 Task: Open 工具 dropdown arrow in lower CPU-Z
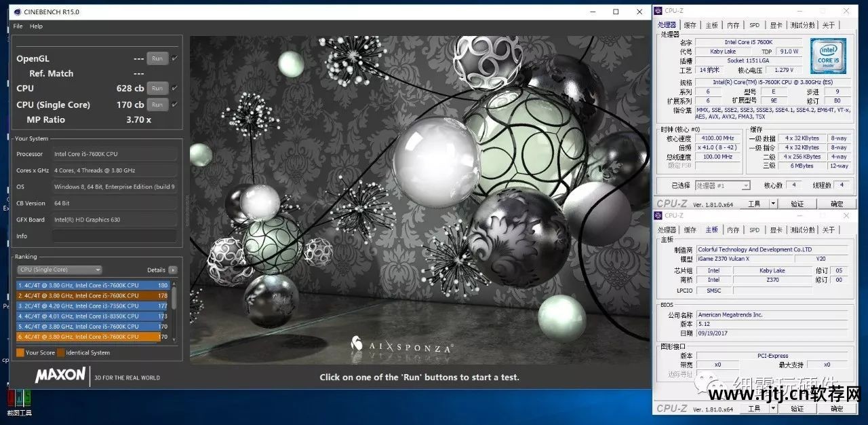click(x=772, y=409)
